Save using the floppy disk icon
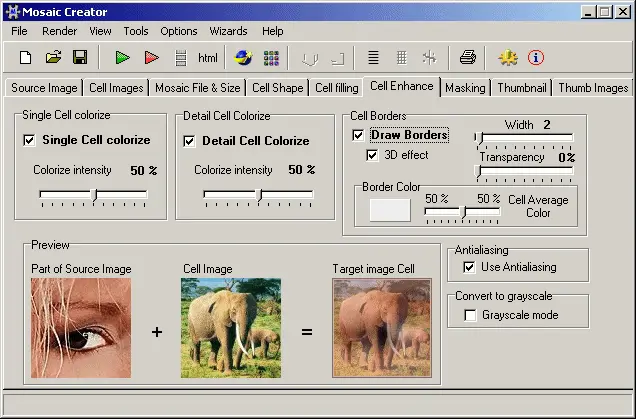The image size is (636, 419). click(80, 58)
